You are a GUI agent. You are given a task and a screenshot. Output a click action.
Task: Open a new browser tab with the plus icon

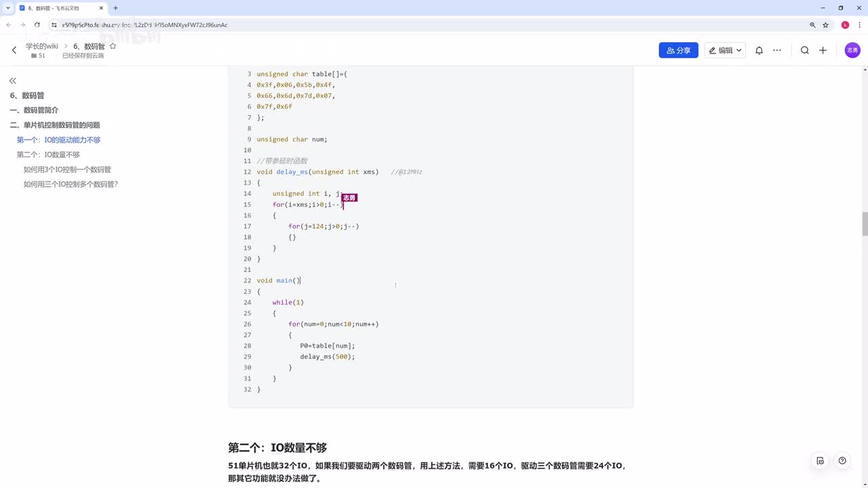coord(115,8)
